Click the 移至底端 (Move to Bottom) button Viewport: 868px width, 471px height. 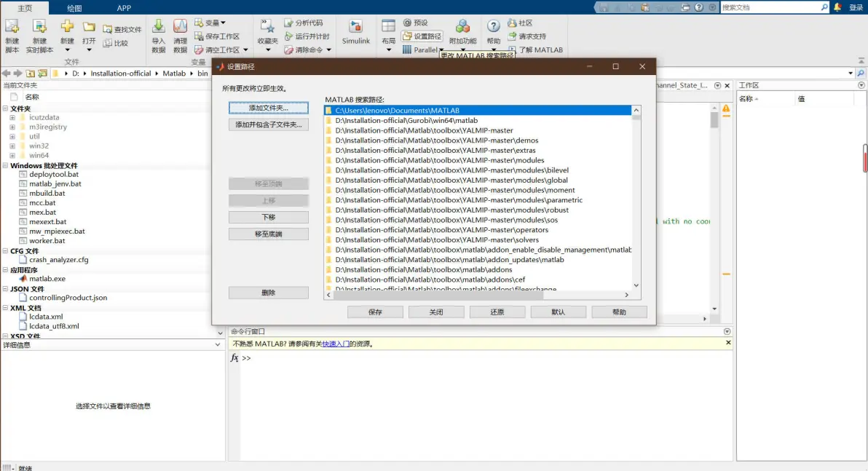(x=269, y=234)
